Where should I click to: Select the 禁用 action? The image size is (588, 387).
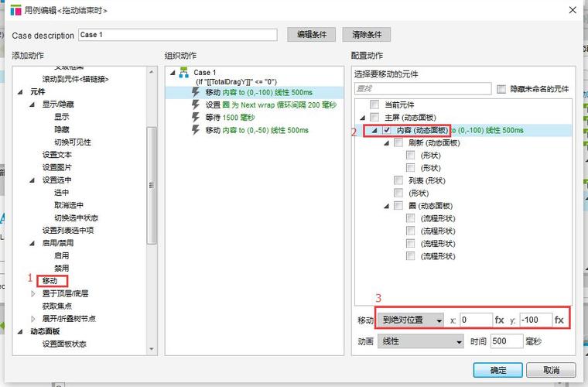(x=61, y=268)
